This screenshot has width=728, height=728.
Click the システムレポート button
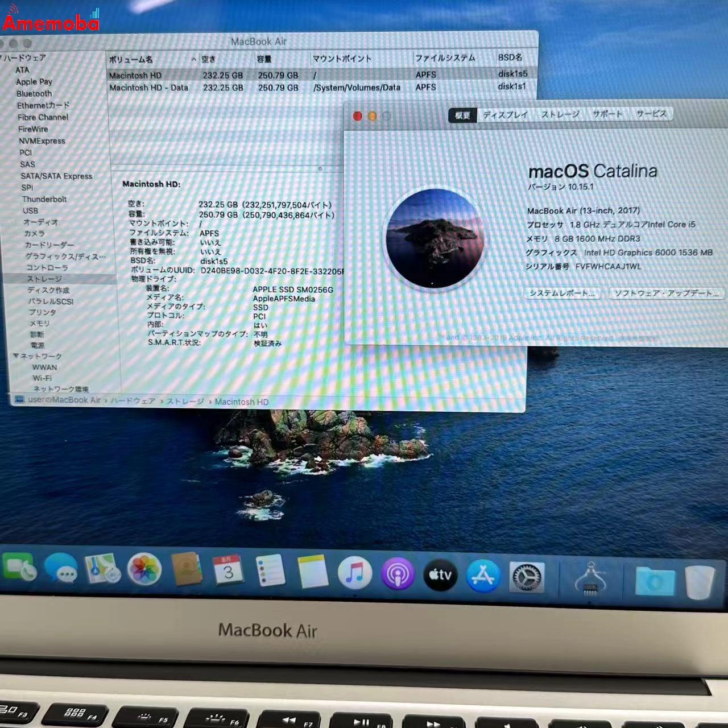click(x=561, y=293)
